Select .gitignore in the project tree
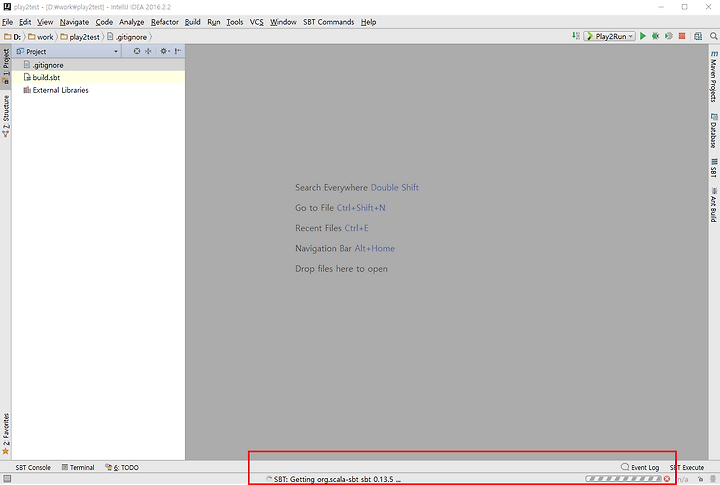720x485 pixels. click(x=98, y=65)
